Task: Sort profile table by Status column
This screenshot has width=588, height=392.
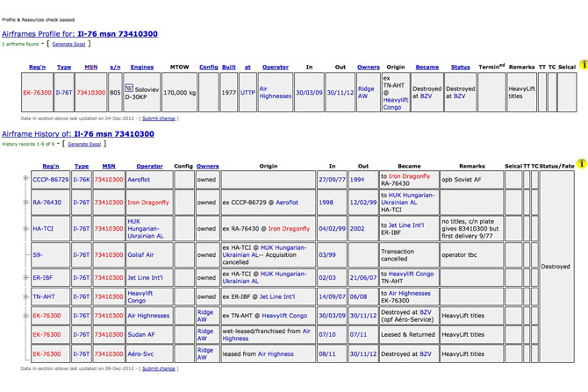Action: pyautogui.click(x=461, y=67)
